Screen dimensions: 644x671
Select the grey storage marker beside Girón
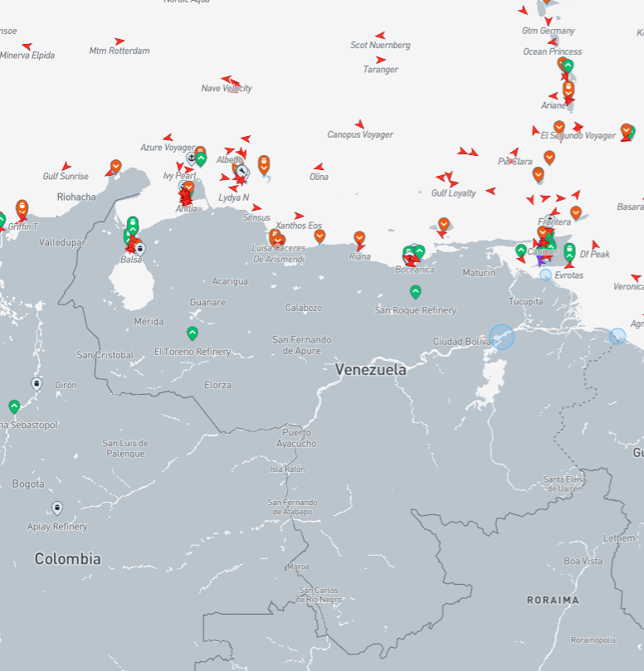tap(37, 384)
